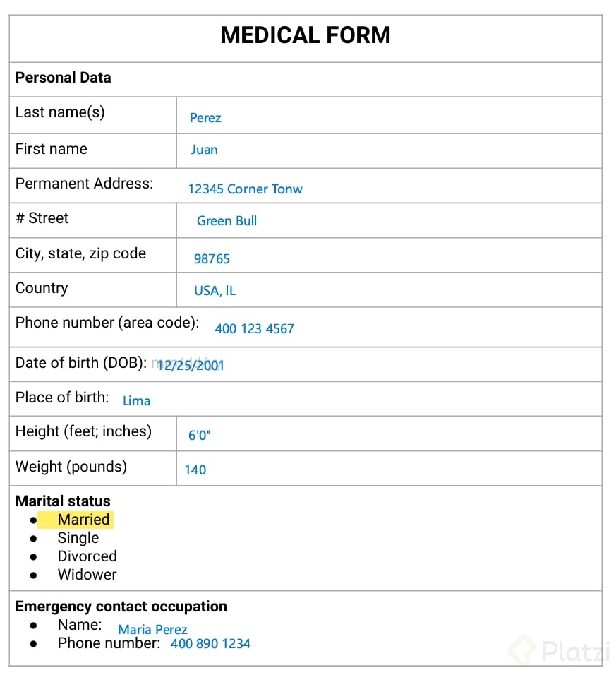
Task: Click the Personal Data section header
Action: point(64,78)
